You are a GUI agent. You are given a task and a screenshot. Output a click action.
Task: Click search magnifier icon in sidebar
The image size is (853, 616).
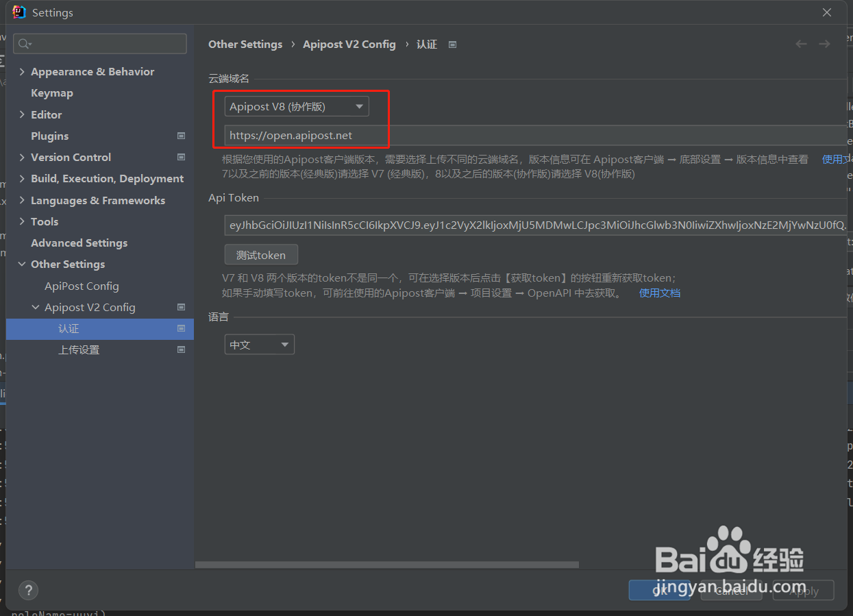pyautogui.click(x=25, y=44)
